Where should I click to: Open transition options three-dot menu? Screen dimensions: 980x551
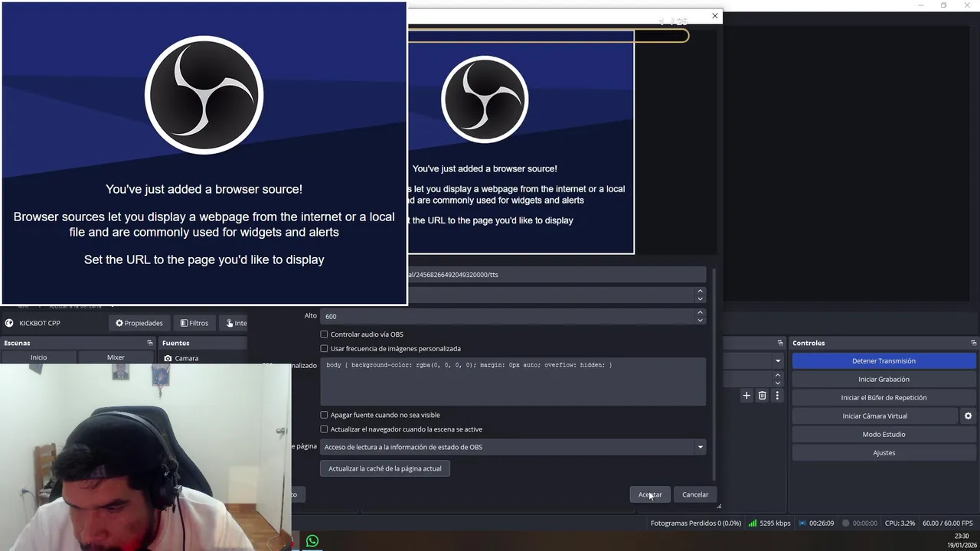pyautogui.click(x=777, y=396)
